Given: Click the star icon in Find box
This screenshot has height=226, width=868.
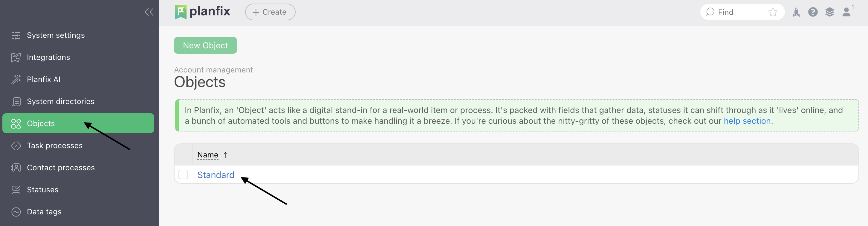Looking at the screenshot, I should coord(773,13).
